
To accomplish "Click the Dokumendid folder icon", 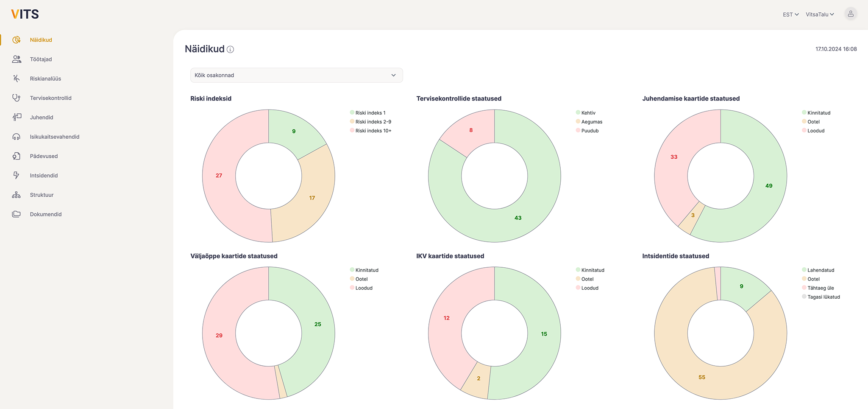I will [17, 214].
